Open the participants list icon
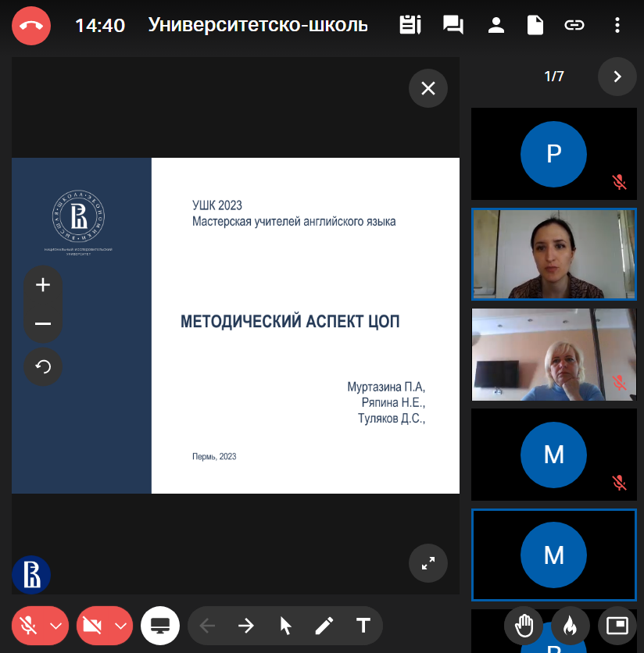 tap(496, 25)
